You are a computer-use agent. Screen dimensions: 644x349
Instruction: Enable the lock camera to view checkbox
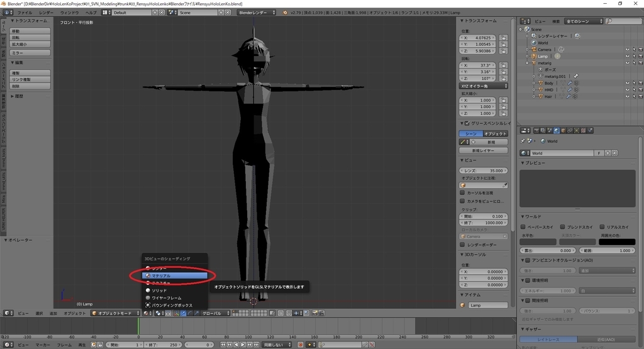coord(462,201)
